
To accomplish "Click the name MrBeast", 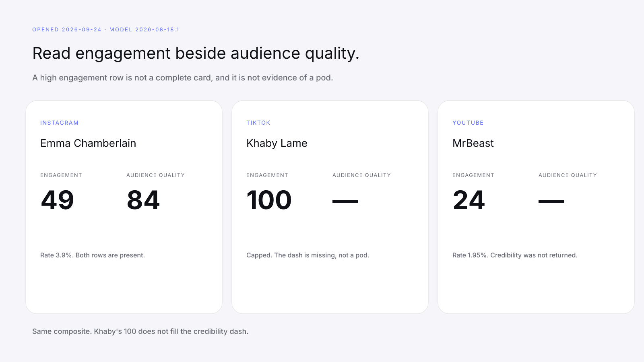I will (x=473, y=143).
